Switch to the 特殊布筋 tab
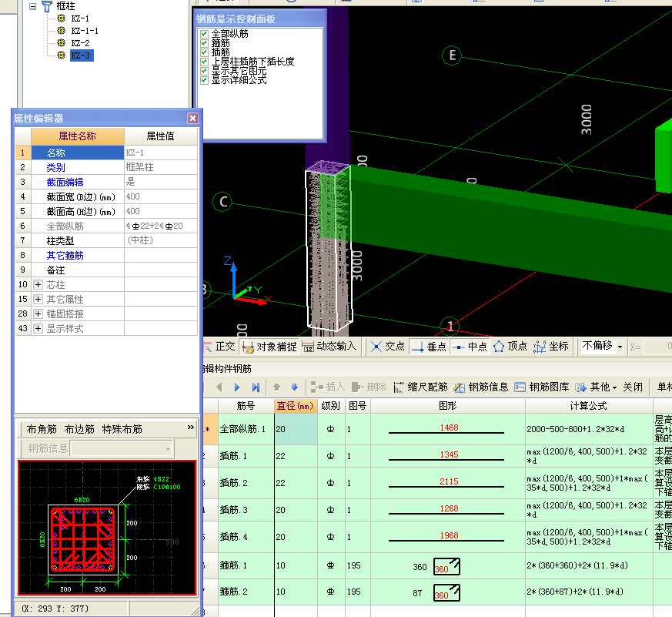 click(x=122, y=429)
